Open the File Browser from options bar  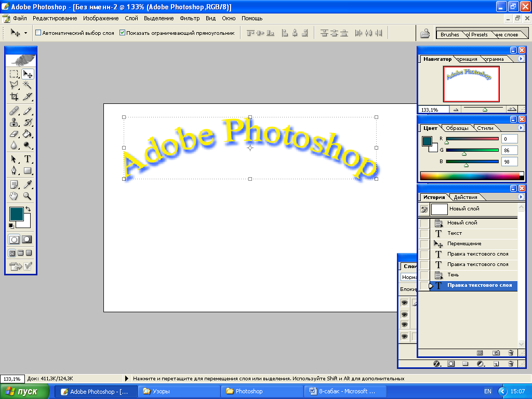pos(425,33)
